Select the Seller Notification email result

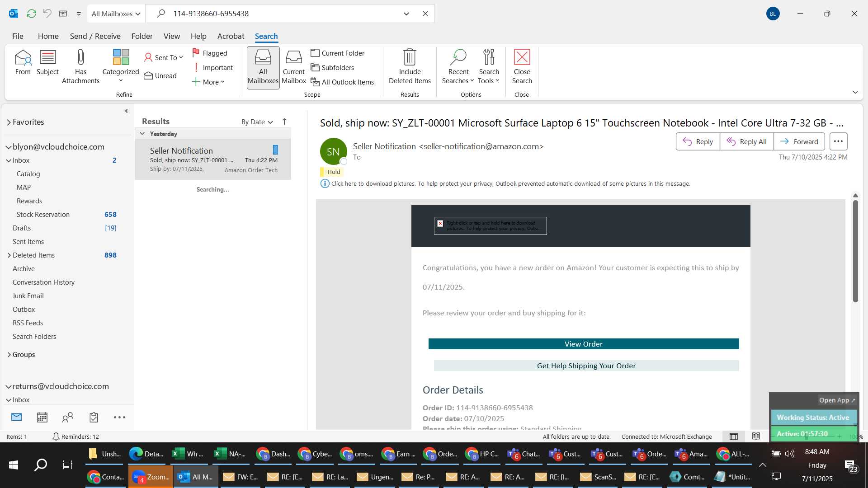213,160
